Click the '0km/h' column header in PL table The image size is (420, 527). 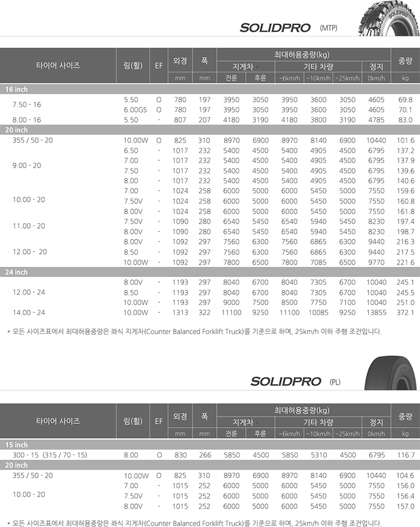[376, 433]
